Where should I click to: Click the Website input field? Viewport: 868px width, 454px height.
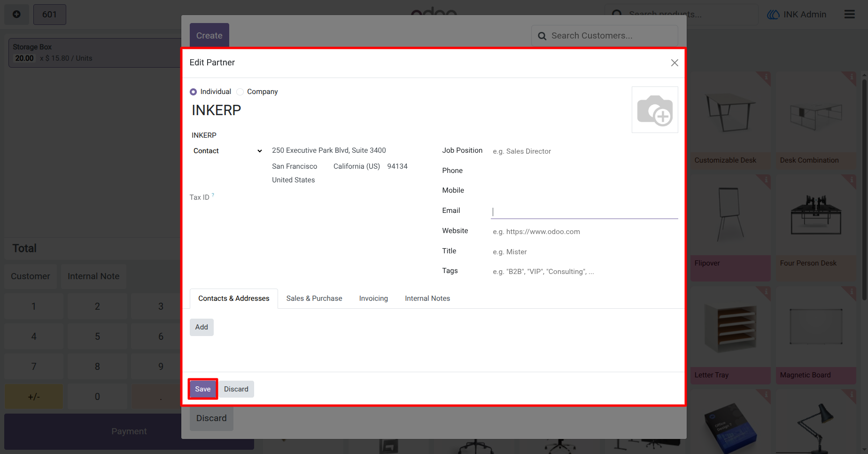585,232
